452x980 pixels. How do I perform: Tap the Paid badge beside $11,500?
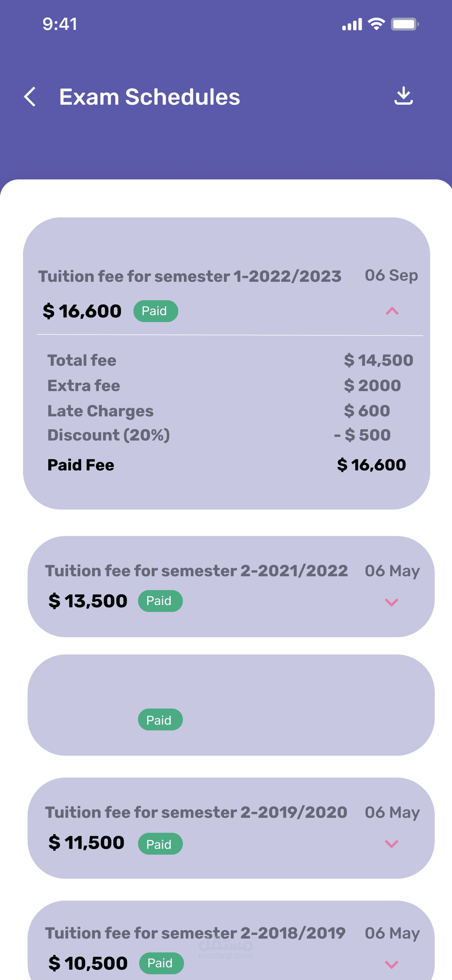tap(160, 844)
